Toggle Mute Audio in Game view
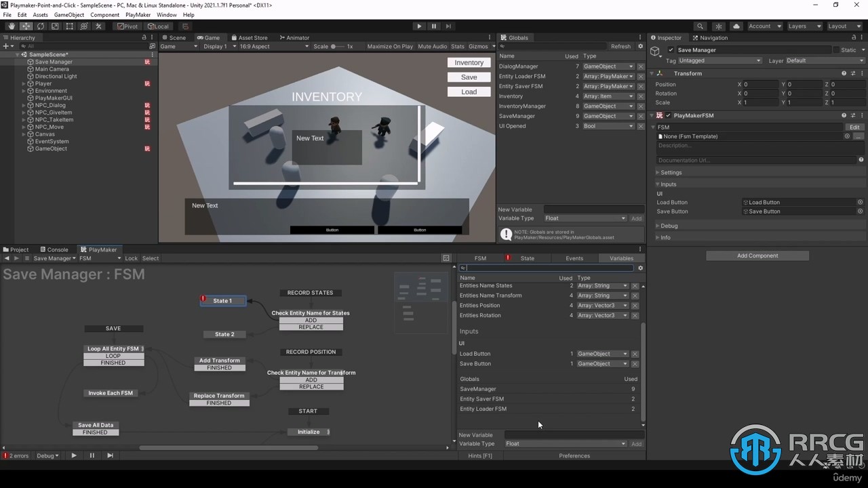 click(x=433, y=47)
